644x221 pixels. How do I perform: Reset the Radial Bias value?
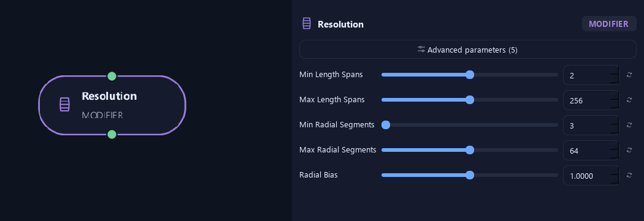tap(629, 174)
